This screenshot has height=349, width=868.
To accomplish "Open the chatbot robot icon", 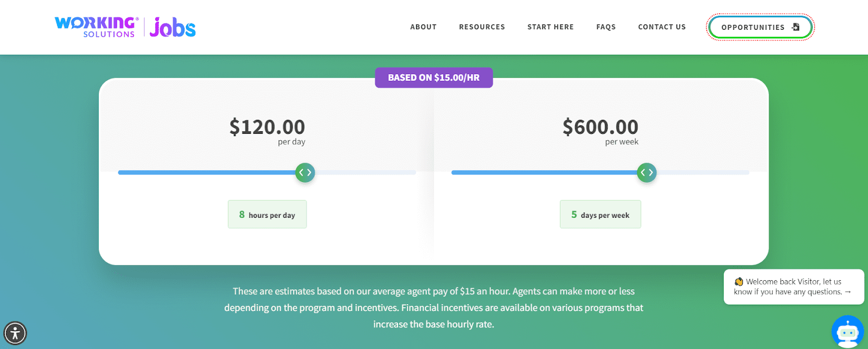I will click(847, 332).
